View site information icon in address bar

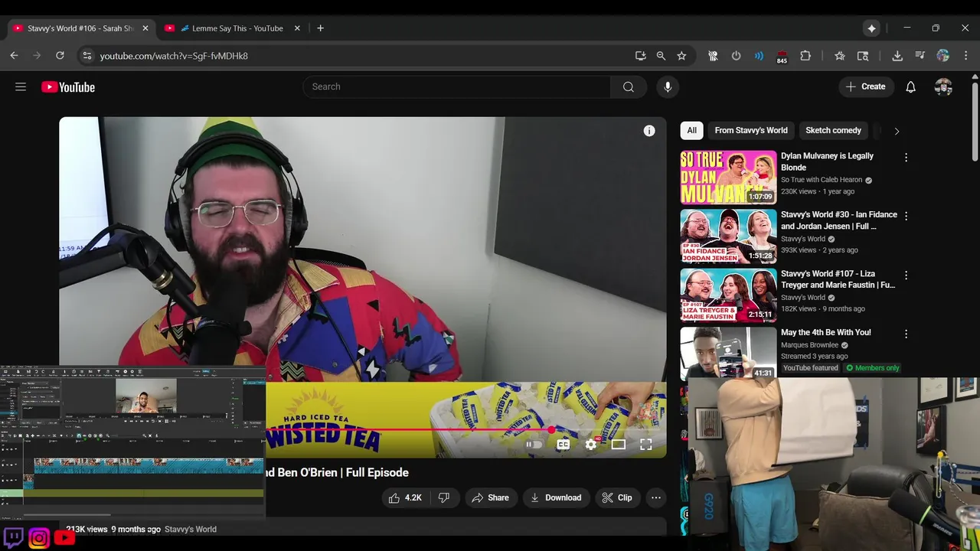pos(87,56)
